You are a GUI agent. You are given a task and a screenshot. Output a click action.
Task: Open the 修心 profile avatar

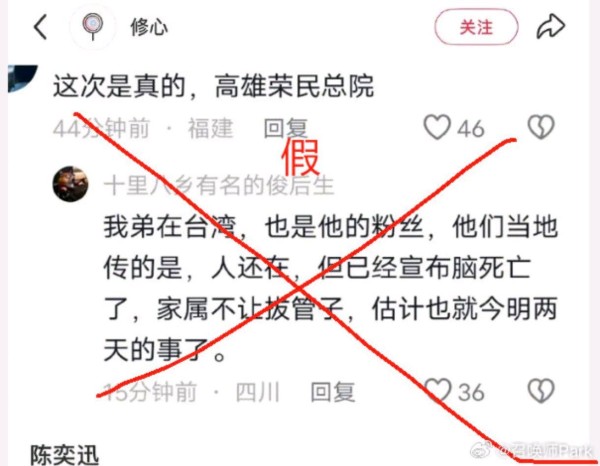[x=93, y=27]
